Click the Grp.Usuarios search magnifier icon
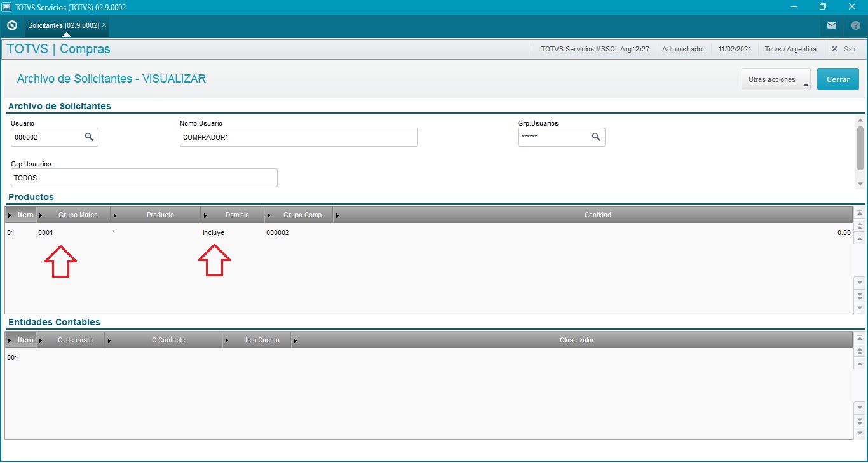Screen dimensions: 868x463 pyautogui.click(x=596, y=137)
